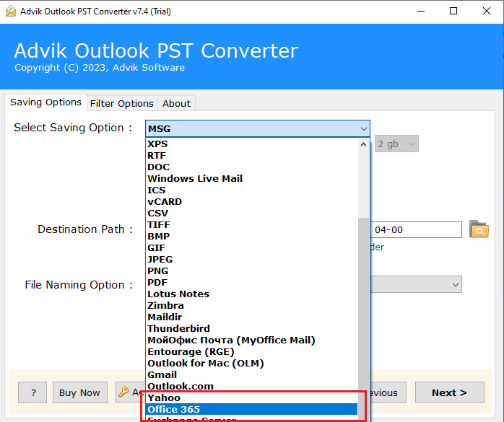504x422 pixels.
Task: Select PDF saving option
Action: pyautogui.click(x=252, y=283)
